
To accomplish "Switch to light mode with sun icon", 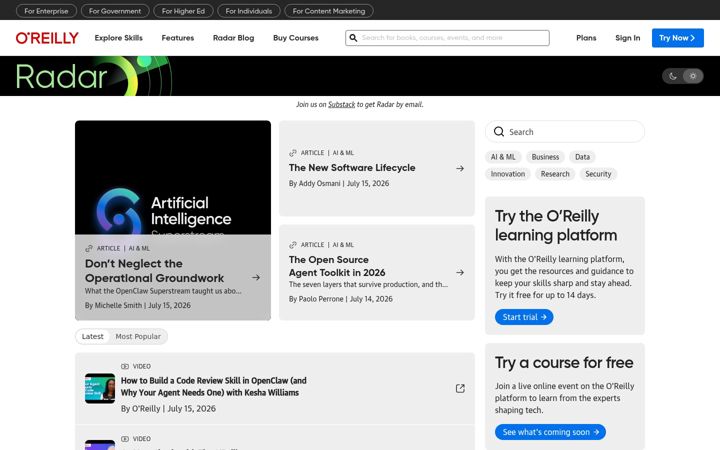I will point(693,76).
